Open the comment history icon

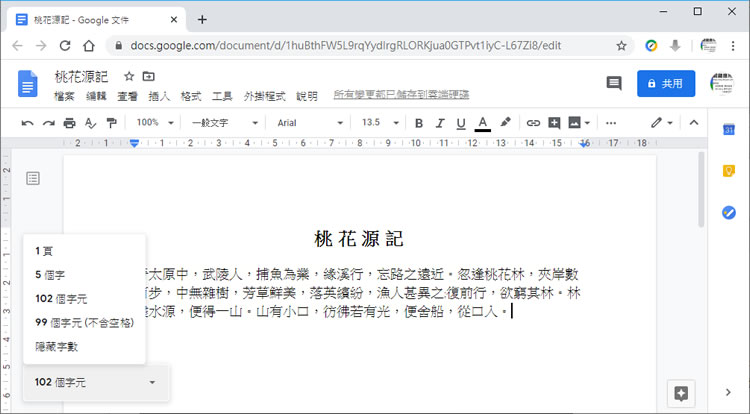613,84
